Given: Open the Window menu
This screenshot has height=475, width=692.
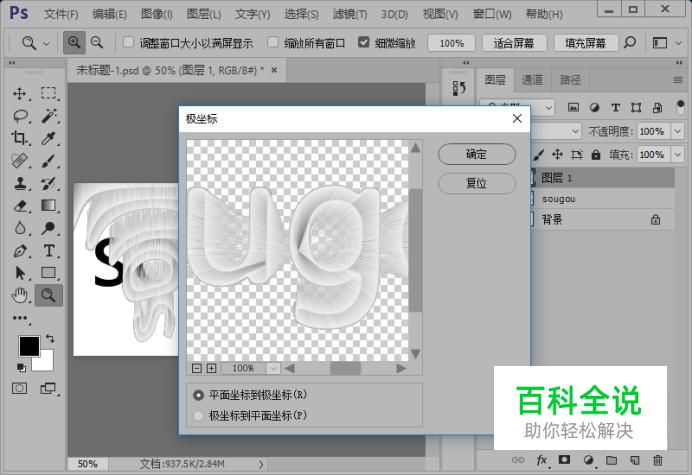Looking at the screenshot, I should 492,14.
